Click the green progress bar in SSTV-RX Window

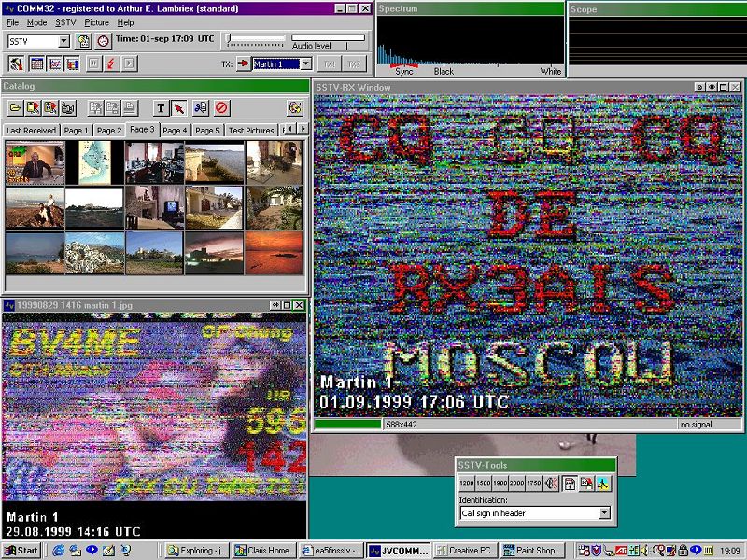347,424
